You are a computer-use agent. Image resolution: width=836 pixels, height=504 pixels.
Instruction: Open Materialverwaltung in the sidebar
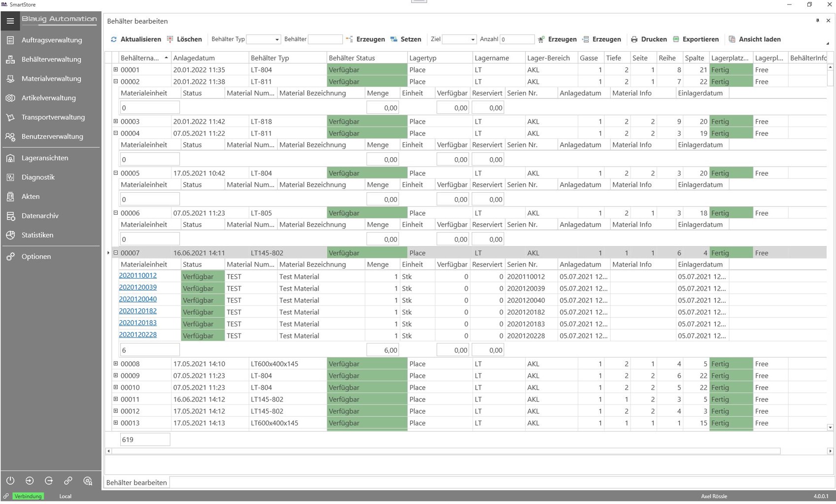51,78
